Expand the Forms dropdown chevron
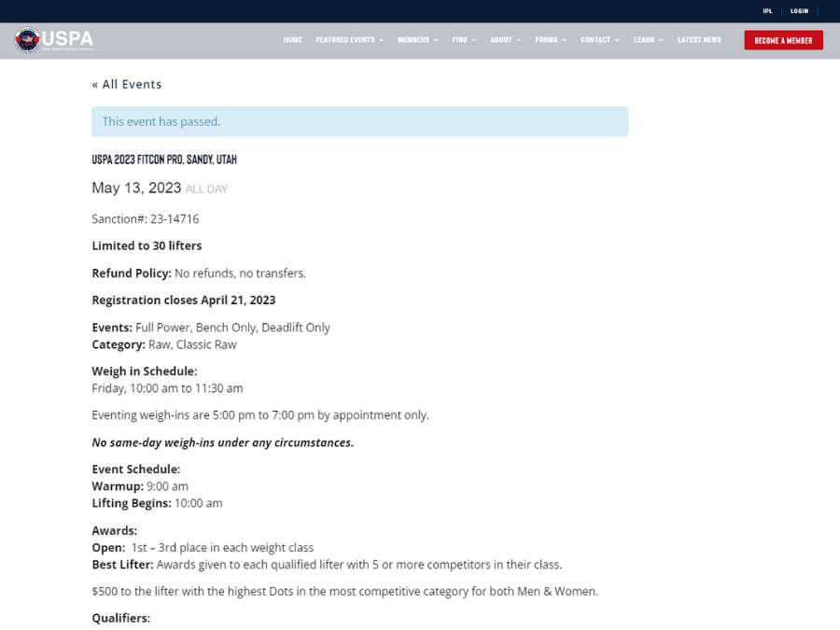 point(564,41)
